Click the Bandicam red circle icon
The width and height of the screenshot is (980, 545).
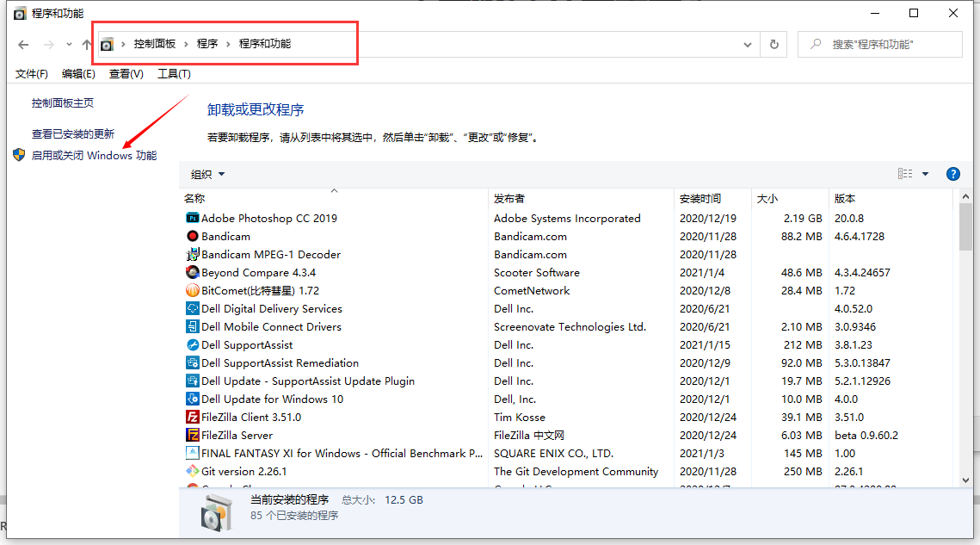click(x=193, y=236)
